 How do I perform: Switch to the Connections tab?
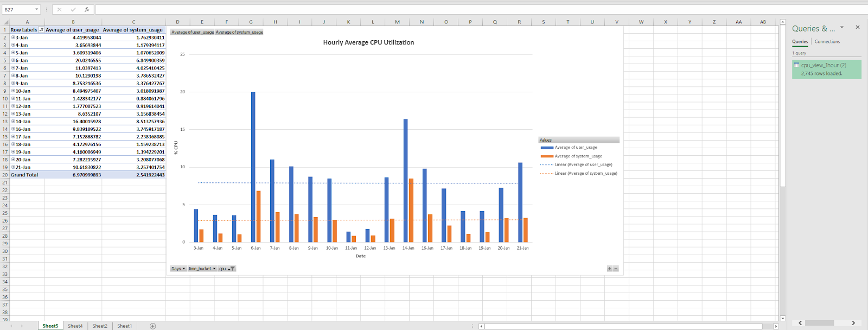click(827, 42)
